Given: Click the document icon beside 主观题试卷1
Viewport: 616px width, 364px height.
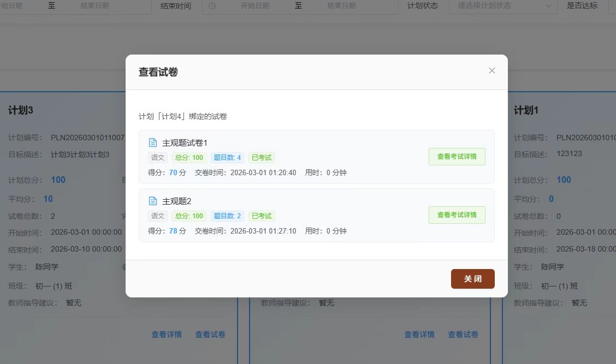Looking at the screenshot, I should coord(153,142).
